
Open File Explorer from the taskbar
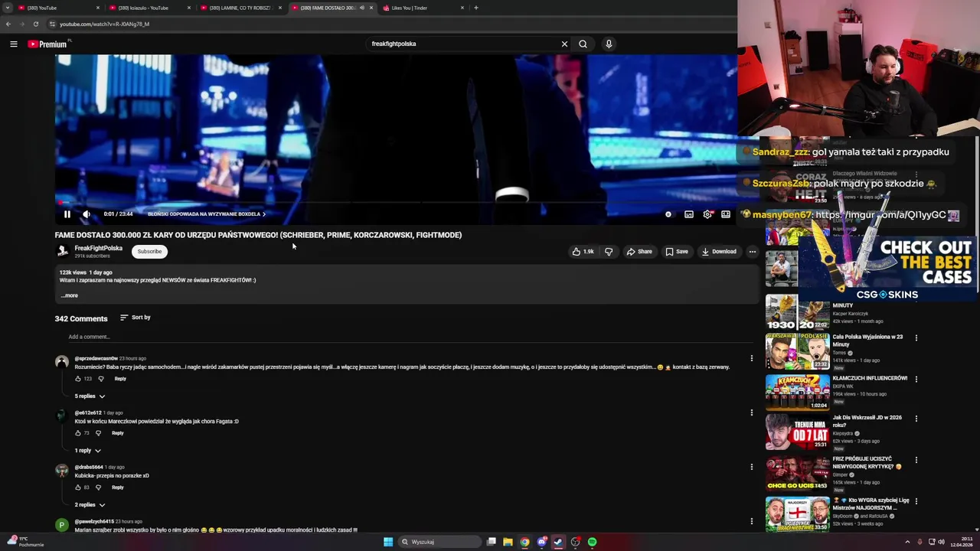click(508, 542)
